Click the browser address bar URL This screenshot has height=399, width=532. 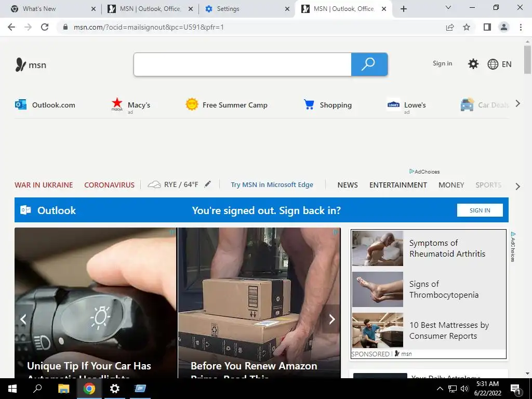[149, 27]
